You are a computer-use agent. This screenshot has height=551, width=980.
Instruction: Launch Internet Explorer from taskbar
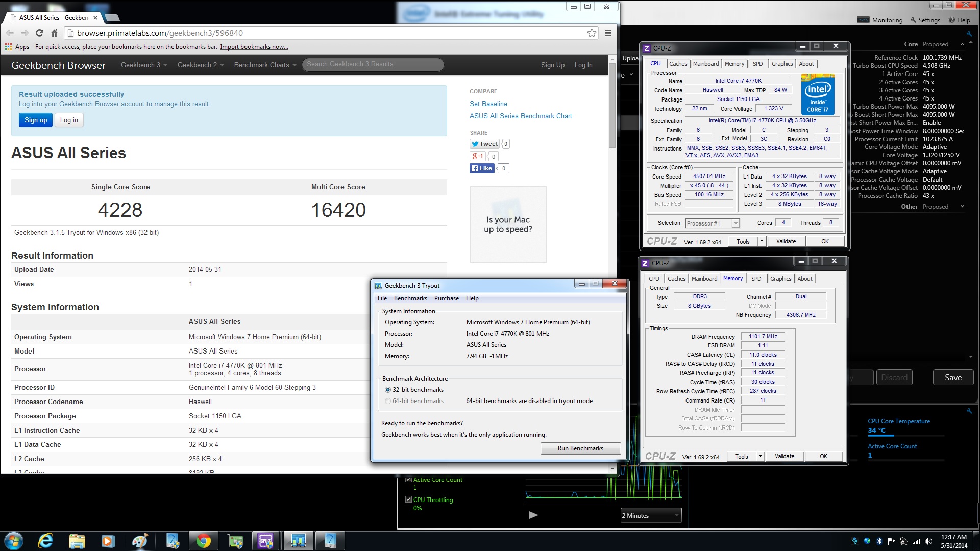pos(45,541)
